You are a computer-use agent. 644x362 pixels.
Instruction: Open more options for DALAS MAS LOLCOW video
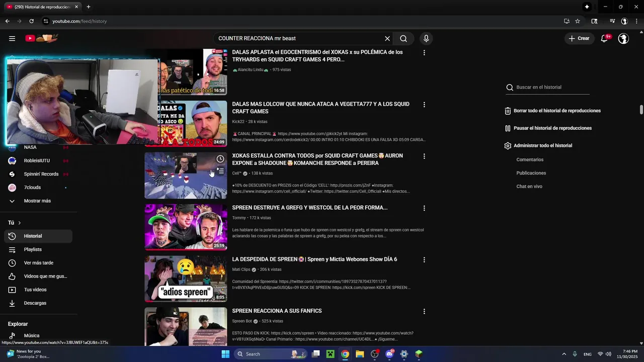(424, 105)
